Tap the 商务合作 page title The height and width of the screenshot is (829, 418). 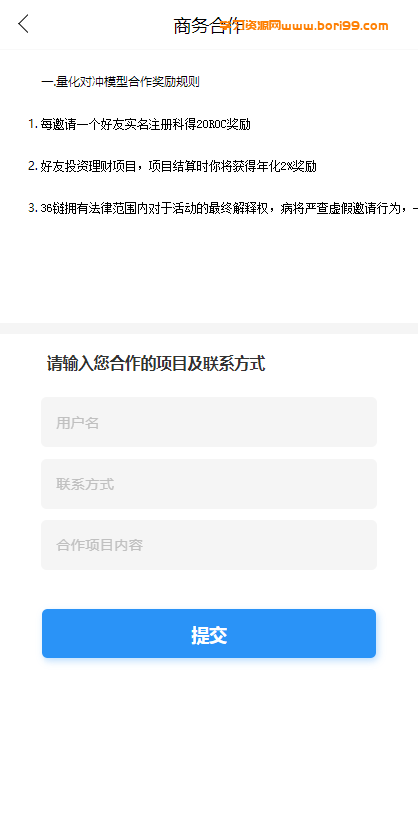coord(208,25)
